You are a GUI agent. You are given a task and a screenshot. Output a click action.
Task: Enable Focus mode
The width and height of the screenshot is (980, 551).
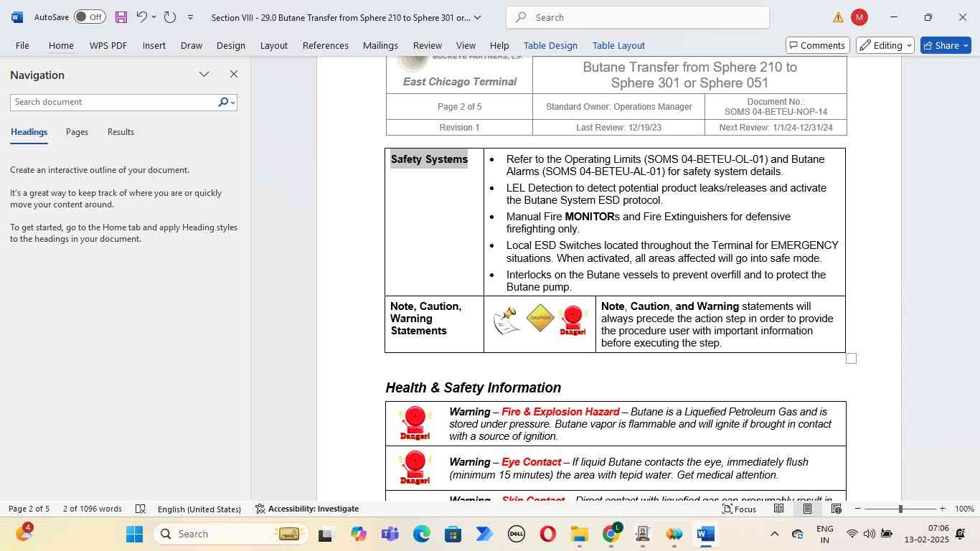pos(739,509)
